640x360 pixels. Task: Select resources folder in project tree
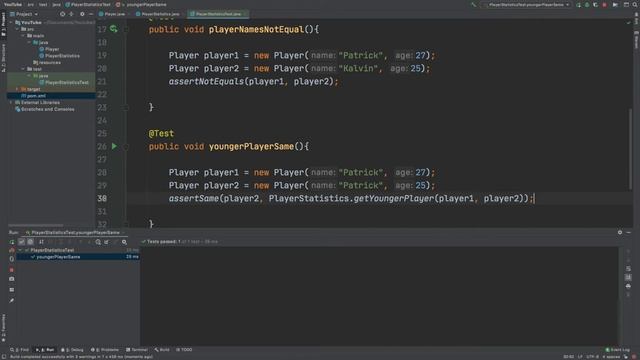47,62
